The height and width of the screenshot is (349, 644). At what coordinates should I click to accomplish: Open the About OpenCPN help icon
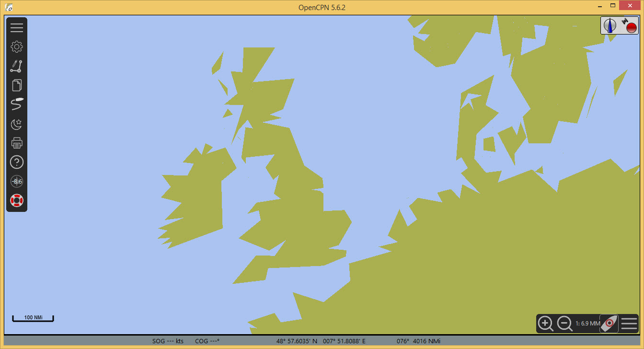(17, 162)
